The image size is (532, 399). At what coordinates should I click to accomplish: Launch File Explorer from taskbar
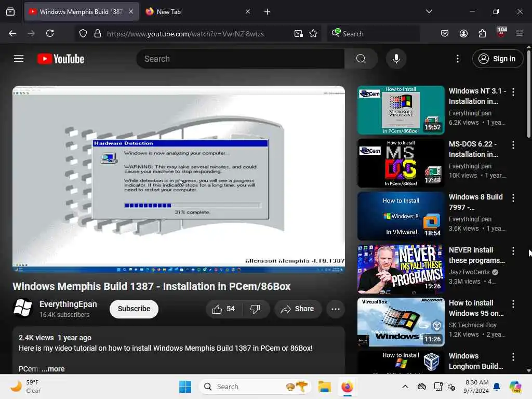tap(324, 387)
